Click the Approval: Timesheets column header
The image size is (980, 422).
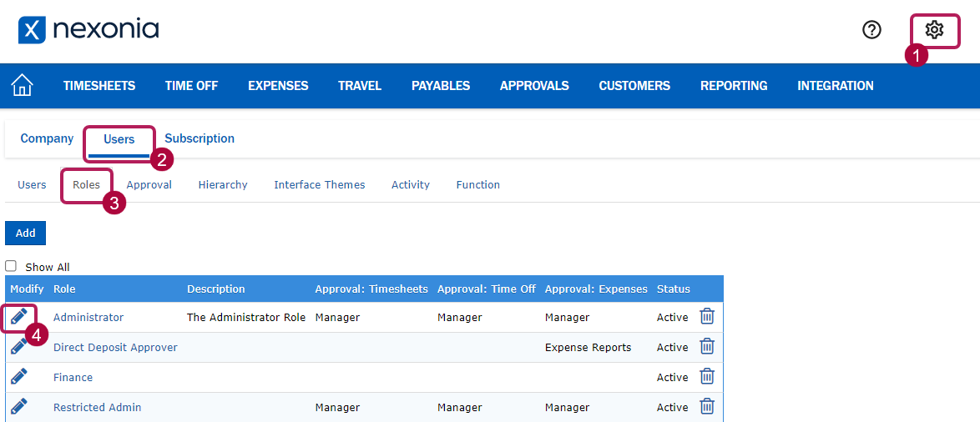tap(371, 289)
